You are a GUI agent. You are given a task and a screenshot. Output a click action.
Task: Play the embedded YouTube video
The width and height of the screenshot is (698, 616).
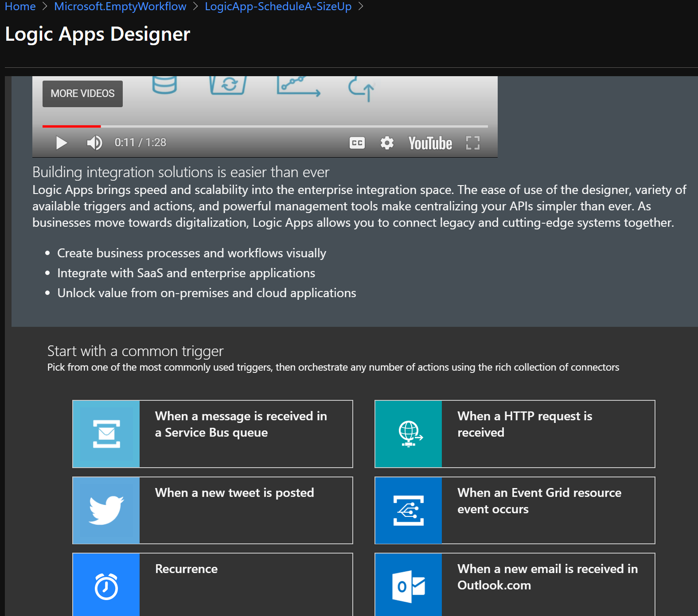[x=62, y=143]
